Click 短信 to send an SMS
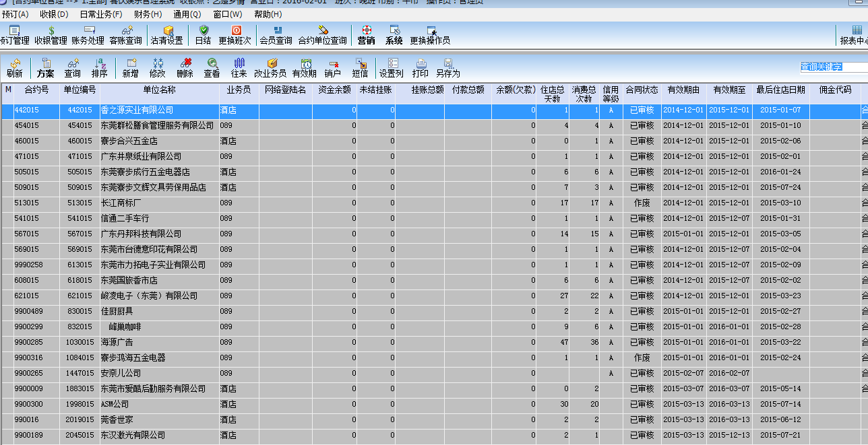 tap(361, 68)
